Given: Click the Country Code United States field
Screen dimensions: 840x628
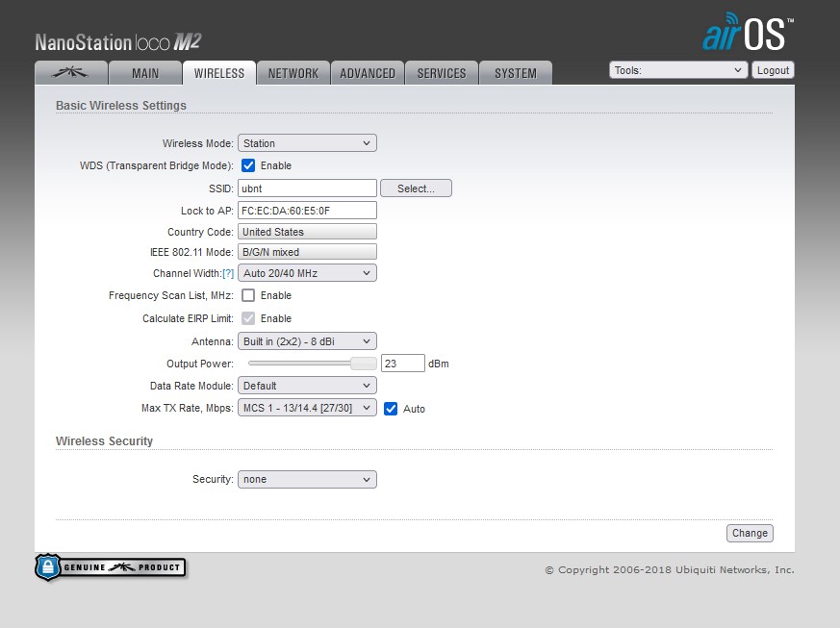Looking at the screenshot, I should pos(308,231).
